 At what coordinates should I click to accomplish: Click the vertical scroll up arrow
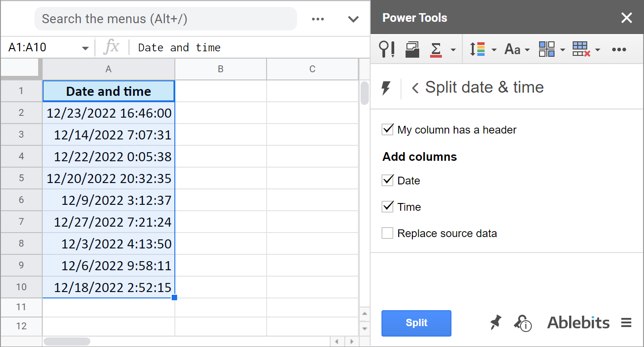tap(364, 313)
